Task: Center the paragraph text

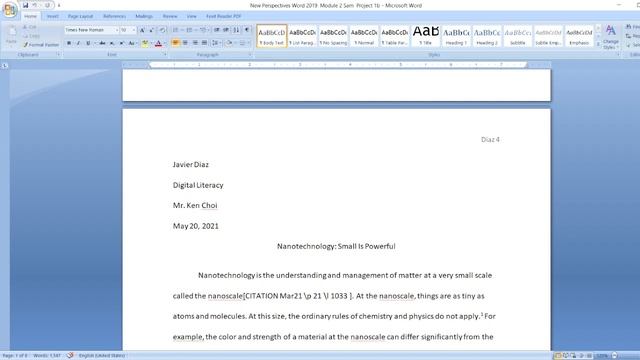Action: pos(185,43)
